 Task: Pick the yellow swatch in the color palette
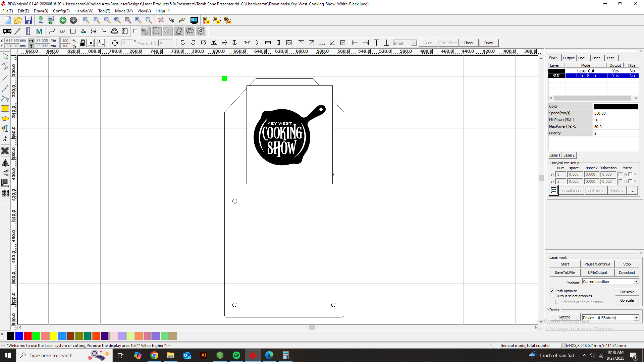pos(53,336)
